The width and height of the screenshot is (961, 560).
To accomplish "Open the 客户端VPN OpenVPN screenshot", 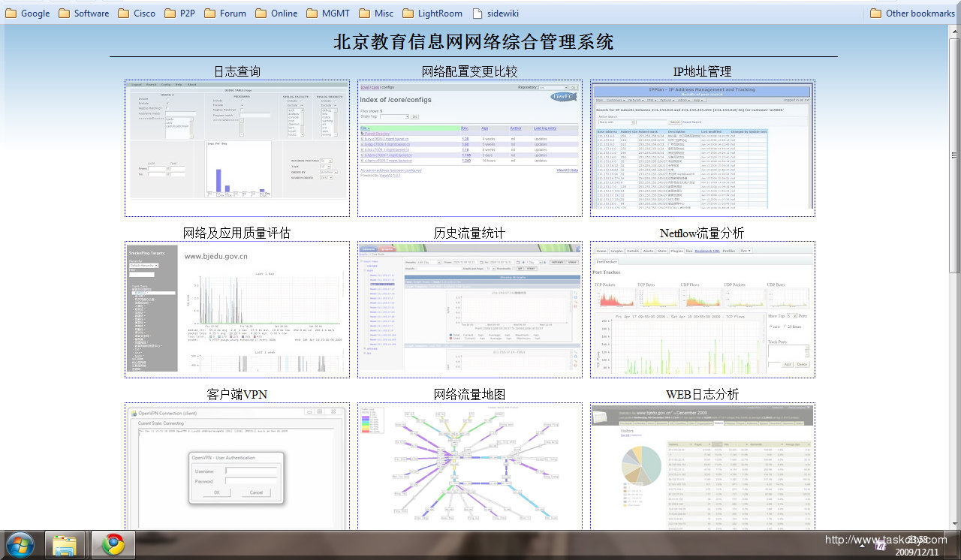I will [237, 467].
